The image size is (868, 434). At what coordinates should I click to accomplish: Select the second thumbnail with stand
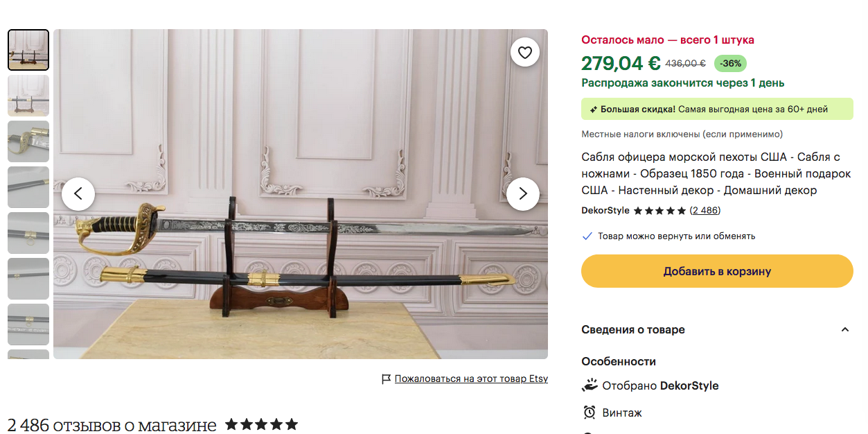click(28, 96)
